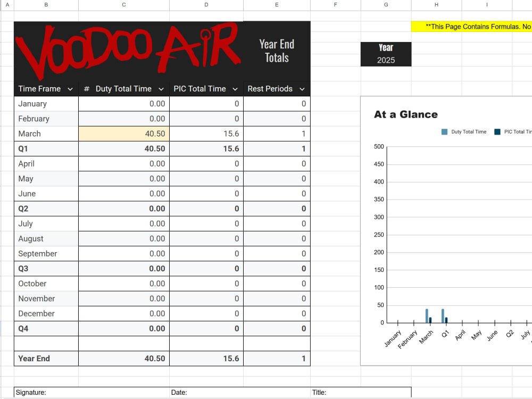Select the Year End duty total 40.50

coord(124,359)
